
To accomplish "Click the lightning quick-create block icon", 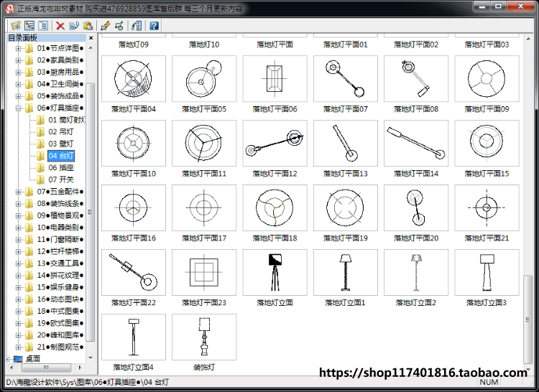I will 106,25.
